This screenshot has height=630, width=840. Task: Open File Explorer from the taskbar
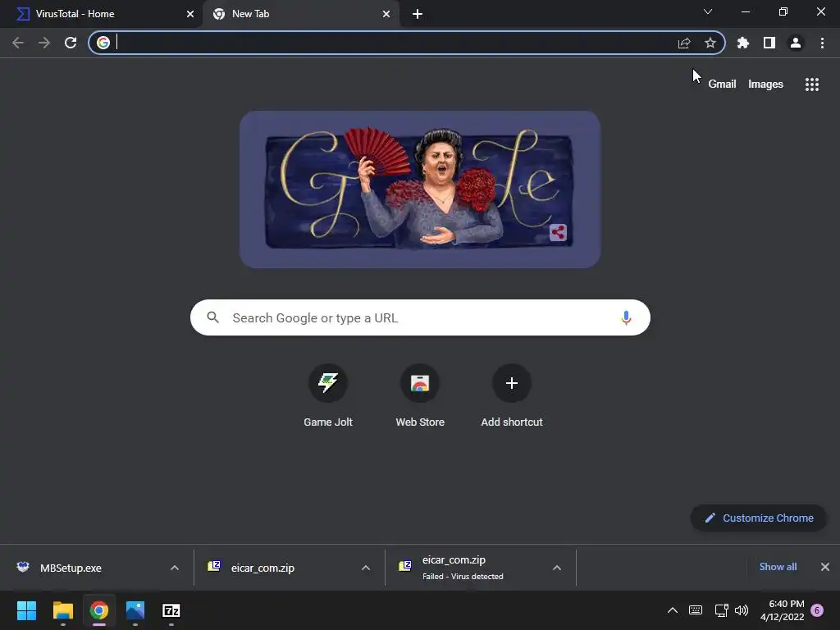[x=62, y=610]
